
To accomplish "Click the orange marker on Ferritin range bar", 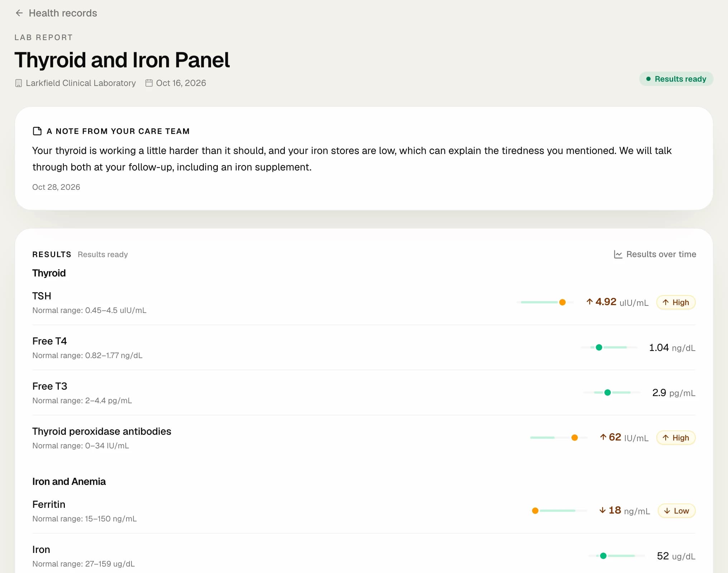I will (x=535, y=511).
